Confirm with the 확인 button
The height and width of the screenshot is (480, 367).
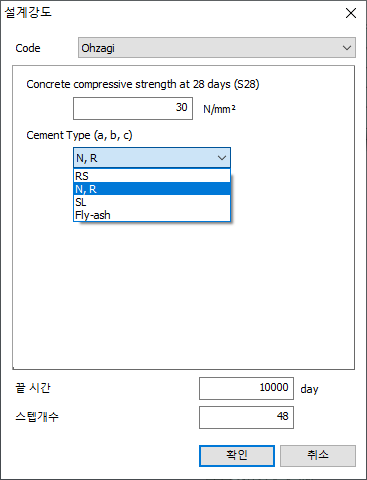237,456
